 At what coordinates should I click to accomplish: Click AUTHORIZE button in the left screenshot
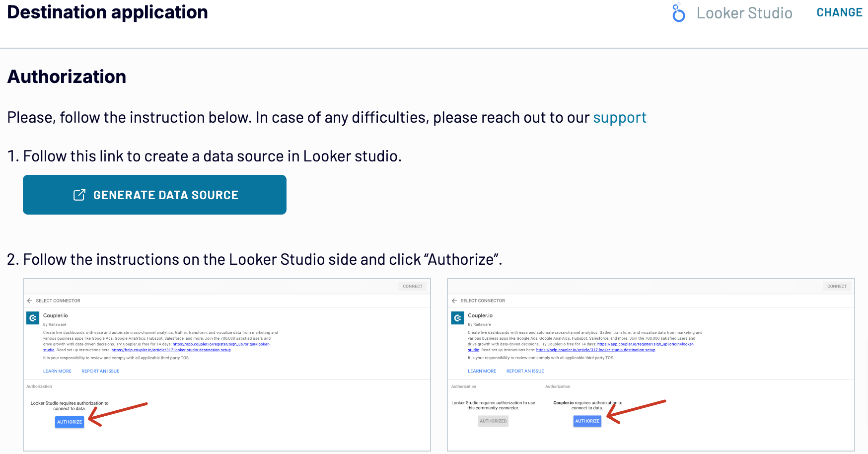tap(70, 422)
